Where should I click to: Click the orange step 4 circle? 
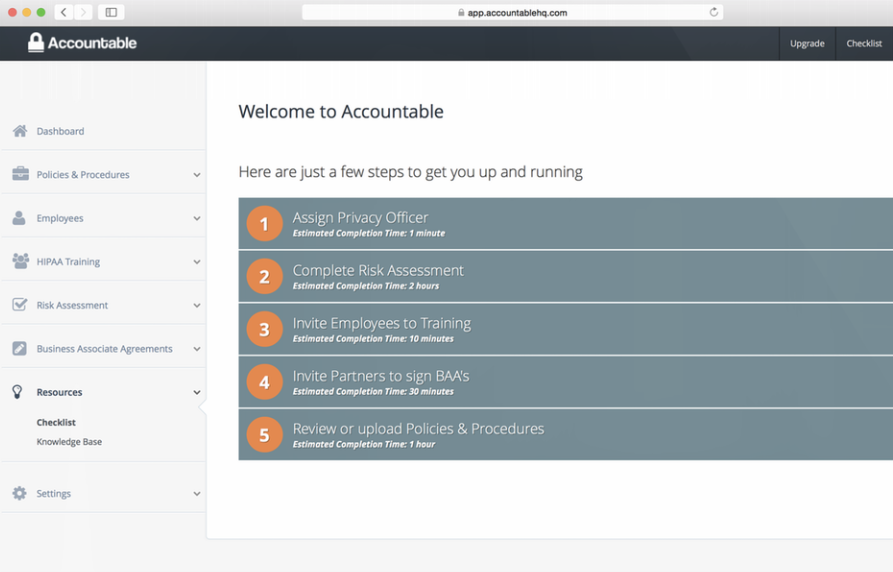point(264,382)
